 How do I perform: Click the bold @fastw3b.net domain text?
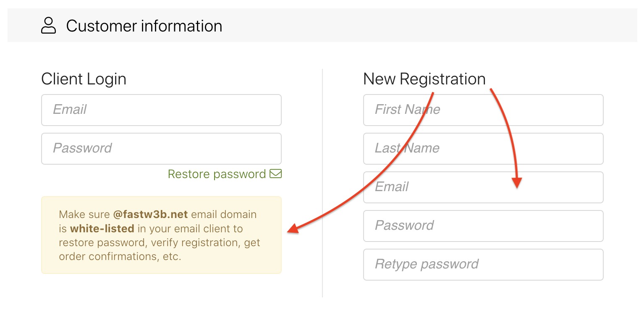tap(150, 215)
